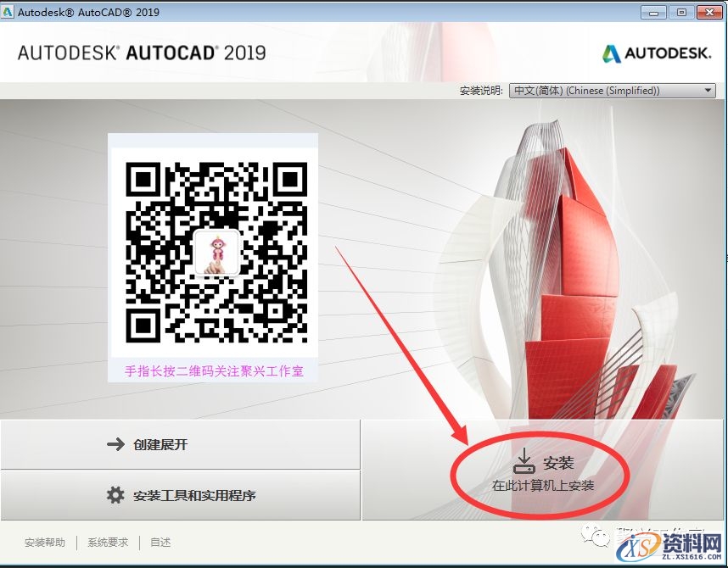The image size is (728, 568).
Task: Open the 自述 readme link
Action: 160,543
